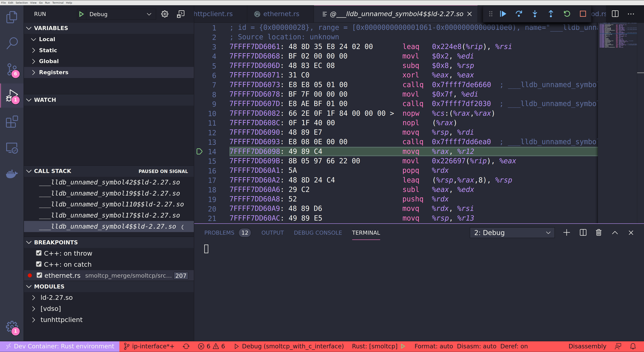Disable the ethernet.rs line 207 breakpoint
644x352 pixels.
coord(39,275)
